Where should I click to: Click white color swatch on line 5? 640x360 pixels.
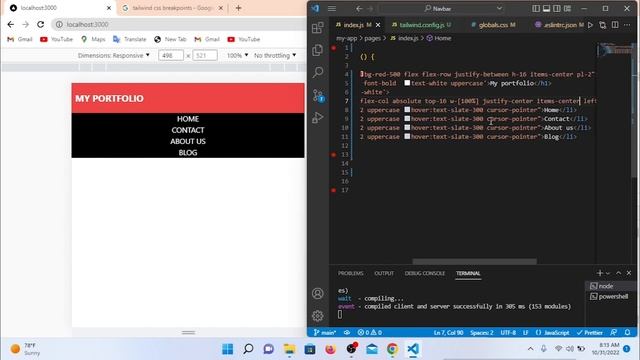coord(407,83)
